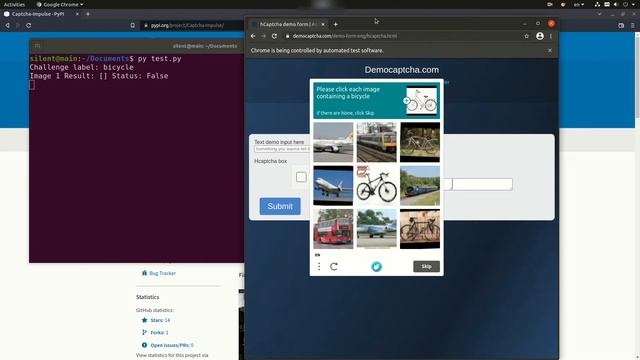Viewport: 640px width, 360px height.
Task: Select the bottom-right dark bicycle tile
Action: pyautogui.click(x=420, y=229)
